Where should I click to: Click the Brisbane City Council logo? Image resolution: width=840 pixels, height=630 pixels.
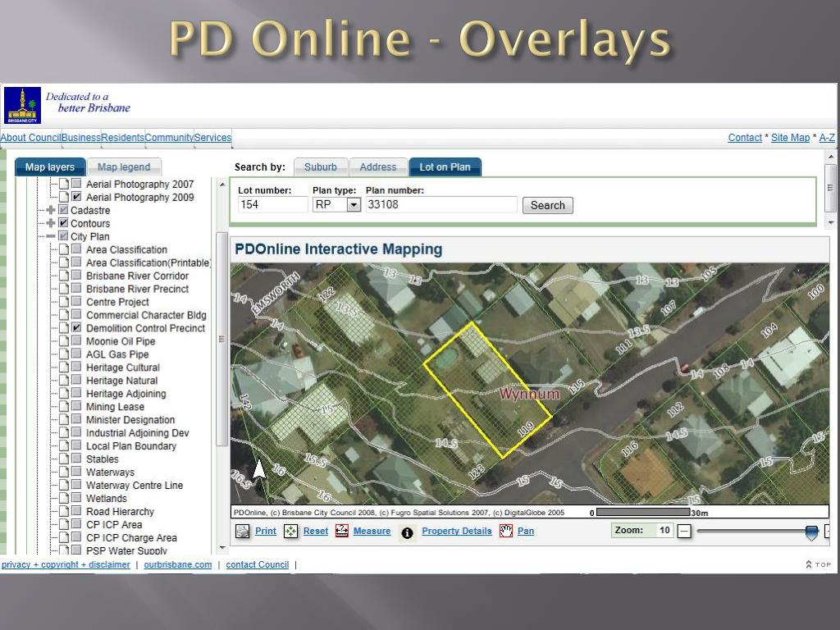point(22,106)
